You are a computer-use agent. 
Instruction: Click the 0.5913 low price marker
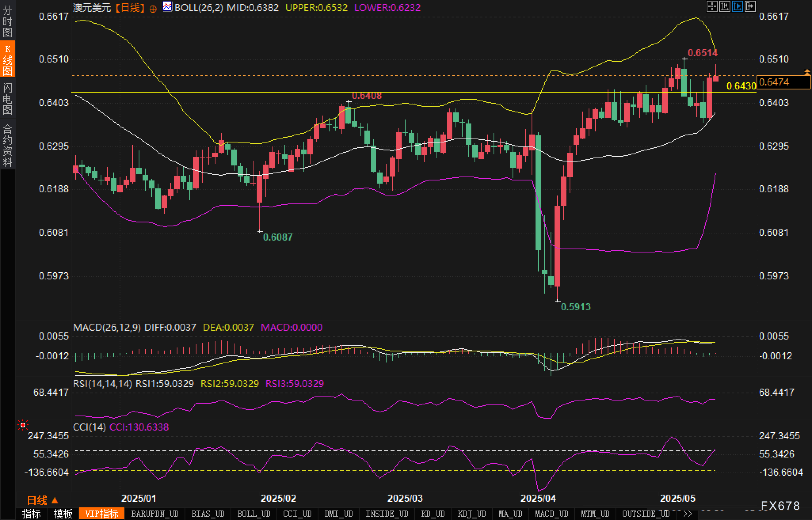575,307
